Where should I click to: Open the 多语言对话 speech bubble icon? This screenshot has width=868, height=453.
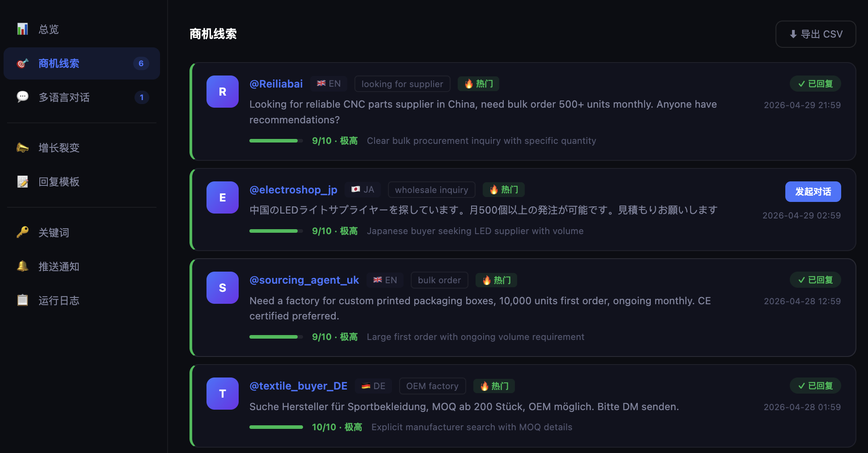[22, 97]
